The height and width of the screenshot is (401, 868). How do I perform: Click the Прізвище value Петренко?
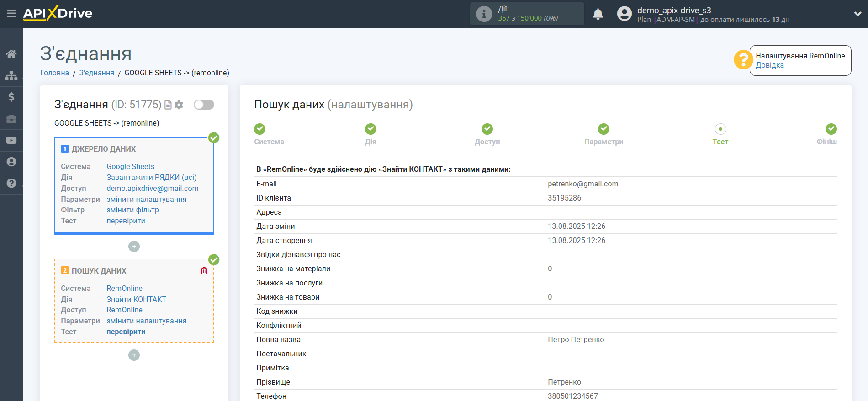tap(565, 382)
